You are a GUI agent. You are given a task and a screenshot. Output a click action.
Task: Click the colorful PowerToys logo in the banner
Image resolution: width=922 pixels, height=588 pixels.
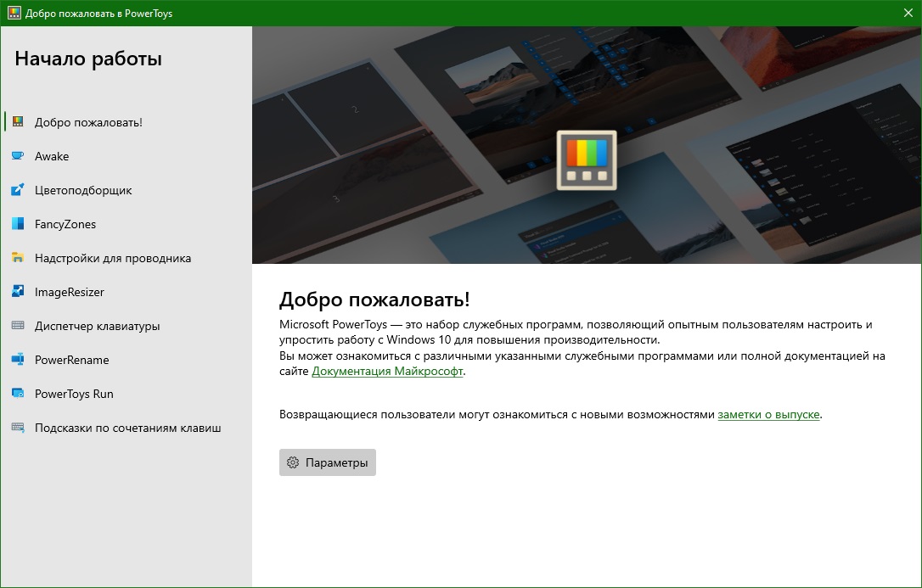(586, 160)
